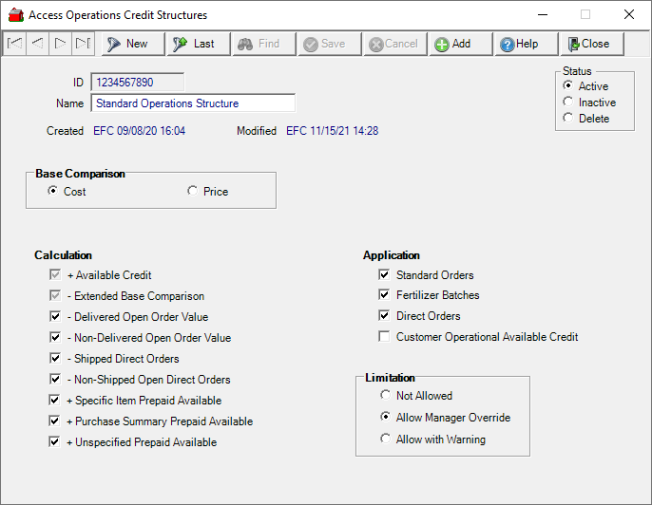
Task: Choose Allow with Warning limitation
Action: pyautogui.click(x=384, y=439)
